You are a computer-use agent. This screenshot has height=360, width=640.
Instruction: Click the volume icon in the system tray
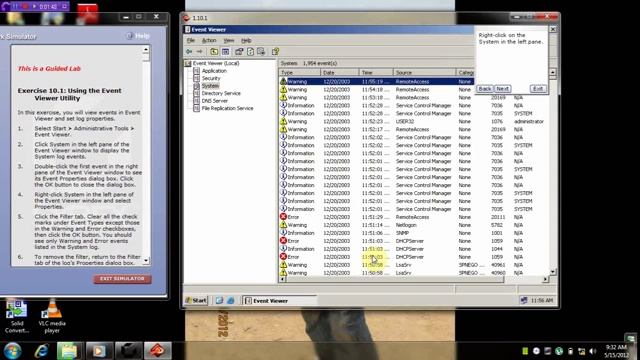click(593, 351)
